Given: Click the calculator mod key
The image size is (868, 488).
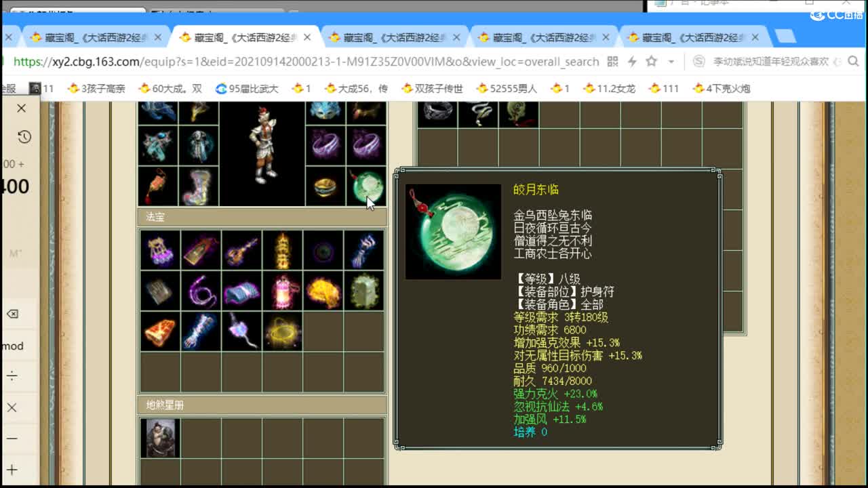Looking at the screenshot, I should coord(12,346).
